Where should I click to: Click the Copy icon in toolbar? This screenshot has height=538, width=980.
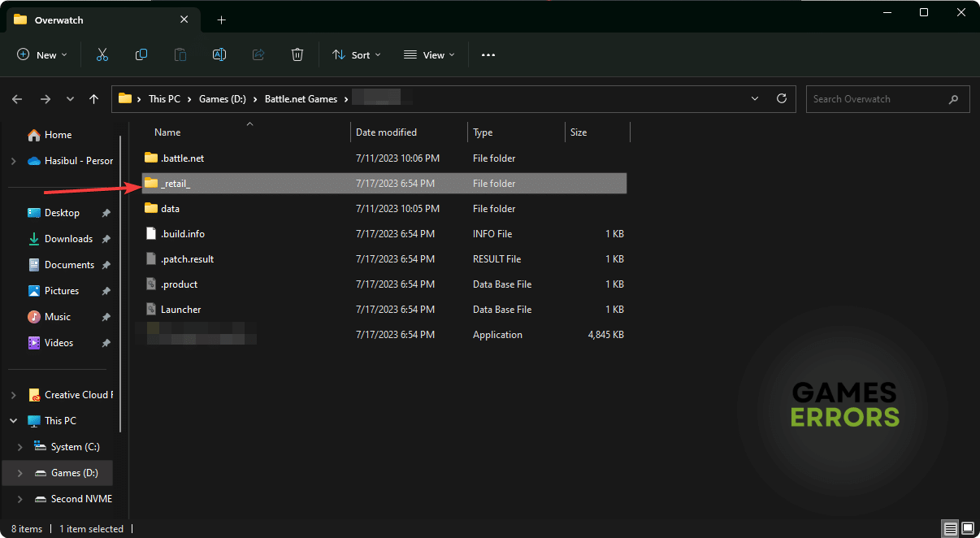point(141,54)
